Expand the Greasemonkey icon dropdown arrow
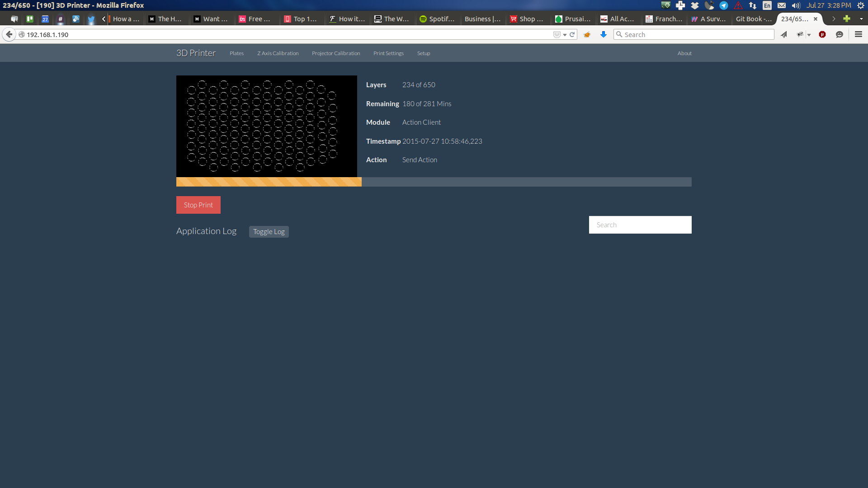The image size is (868, 488). point(809,35)
